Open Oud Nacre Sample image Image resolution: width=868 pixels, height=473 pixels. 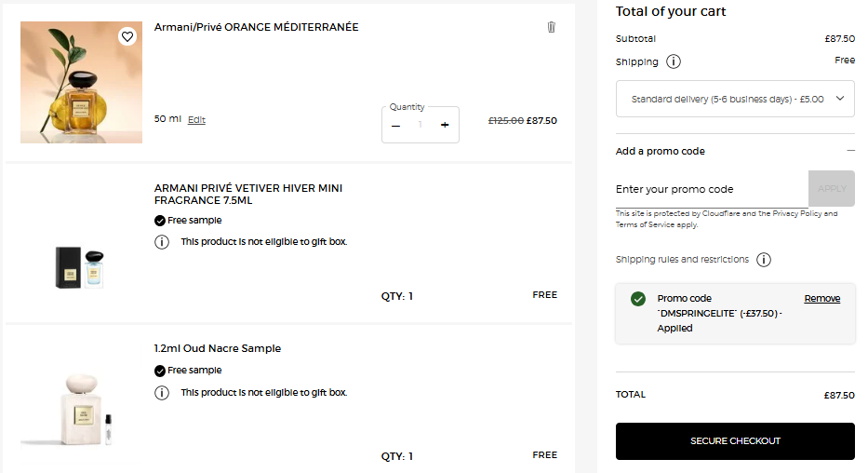81,410
